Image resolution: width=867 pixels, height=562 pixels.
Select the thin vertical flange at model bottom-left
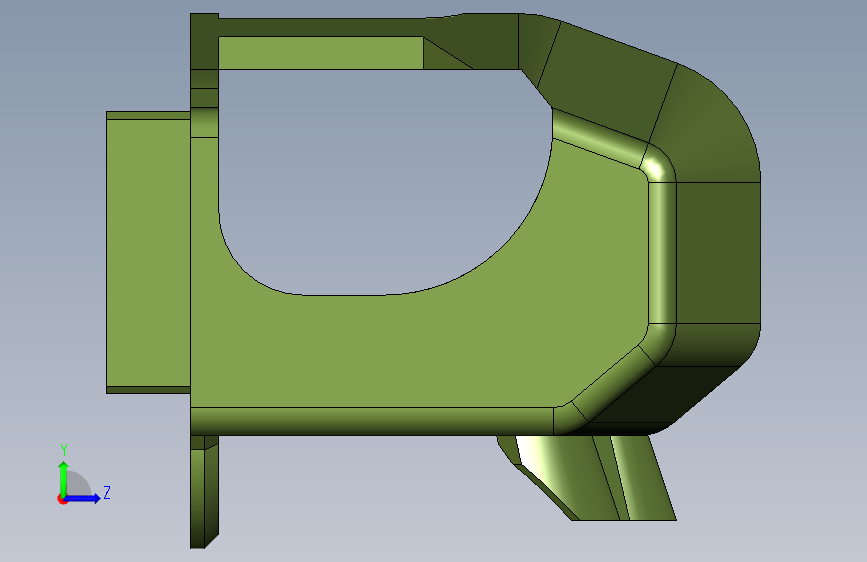point(204,492)
